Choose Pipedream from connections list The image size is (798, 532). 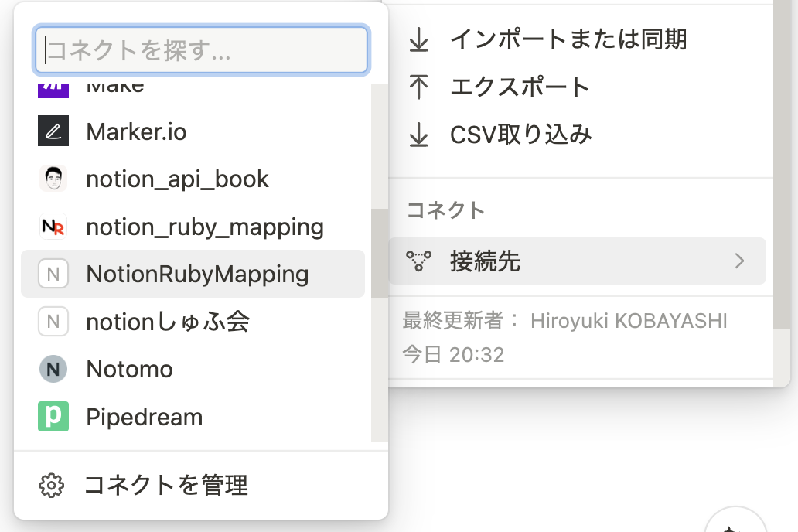[193, 417]
